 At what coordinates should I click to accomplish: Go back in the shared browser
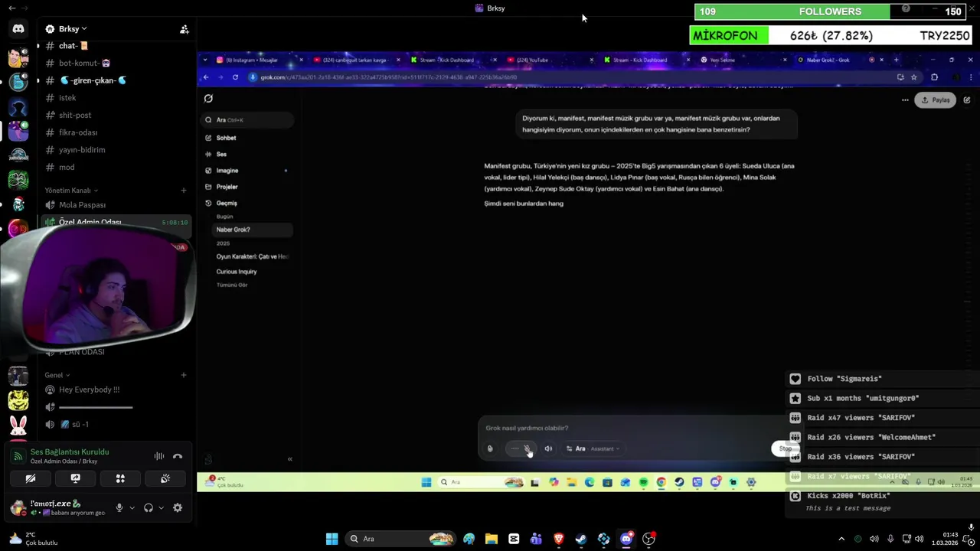pos(206,77)
